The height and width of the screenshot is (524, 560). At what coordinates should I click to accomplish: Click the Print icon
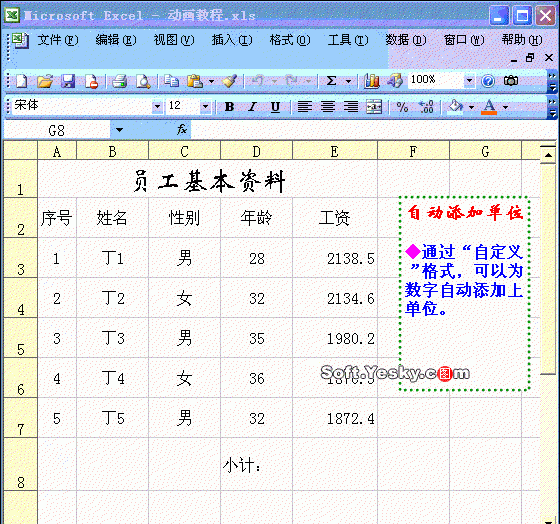(x=119, y=81)
